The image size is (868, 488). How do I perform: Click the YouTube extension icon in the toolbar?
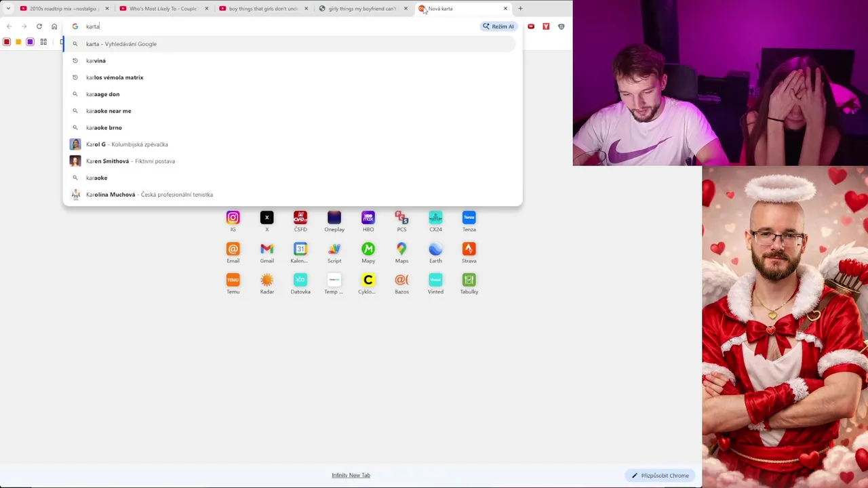tap(531, 26)
